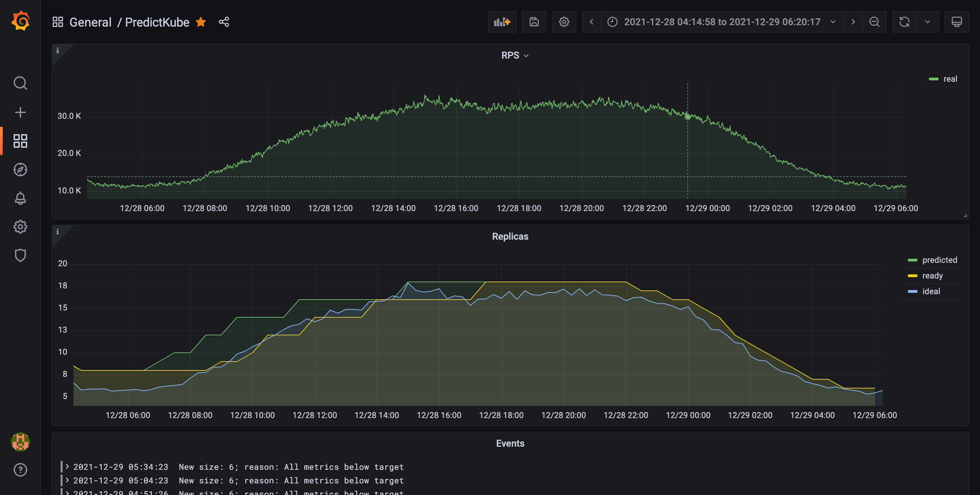Shift time range forward with arrow
This screenshot has height=495, width=980.
click(853, 22)
